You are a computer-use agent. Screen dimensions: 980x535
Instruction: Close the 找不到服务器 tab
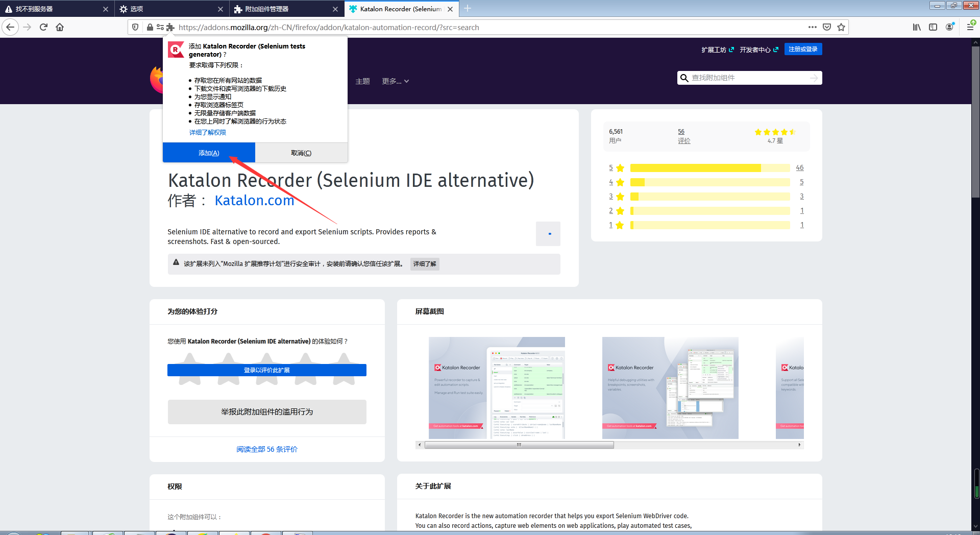point(106,9)
